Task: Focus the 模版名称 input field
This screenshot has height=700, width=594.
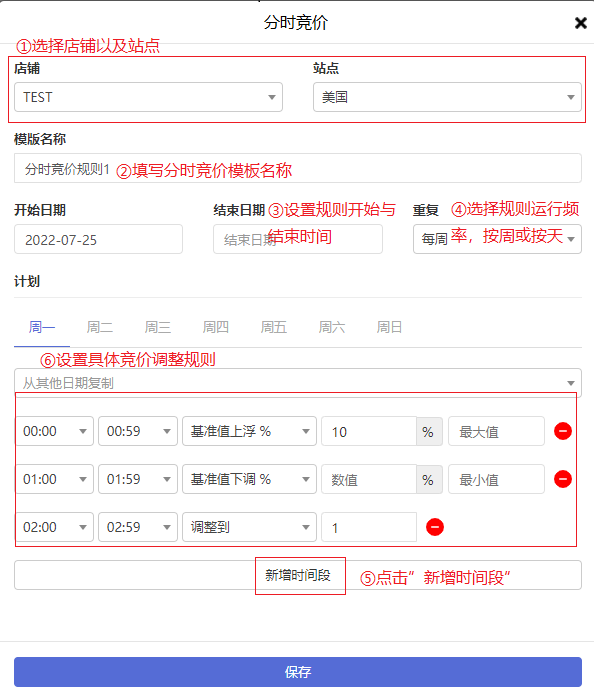Action: coord(298,168)
